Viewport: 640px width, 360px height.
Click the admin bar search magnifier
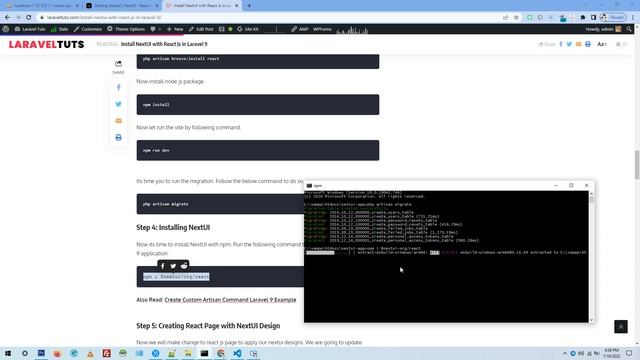pyautogui.click(x=629, y=29)
